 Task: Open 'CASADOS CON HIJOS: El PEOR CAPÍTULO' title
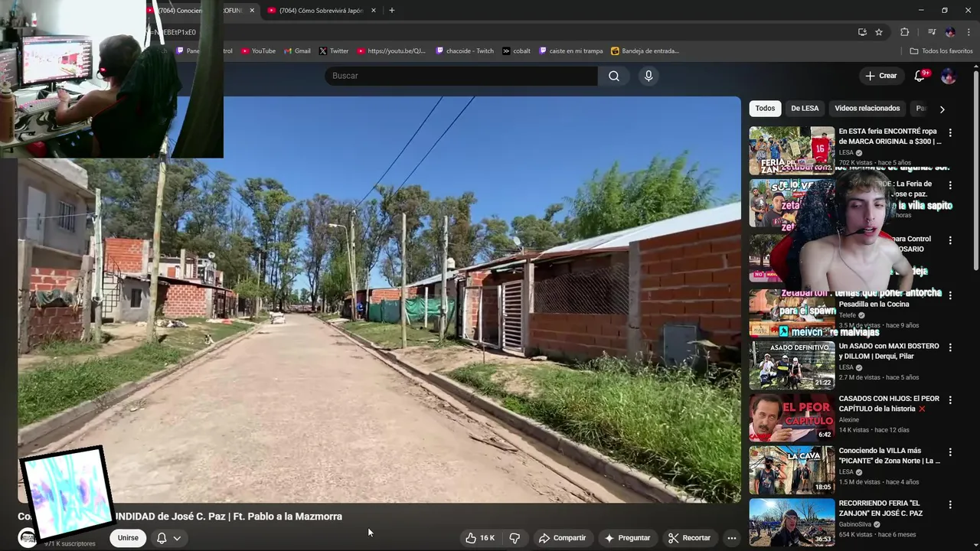889,404
